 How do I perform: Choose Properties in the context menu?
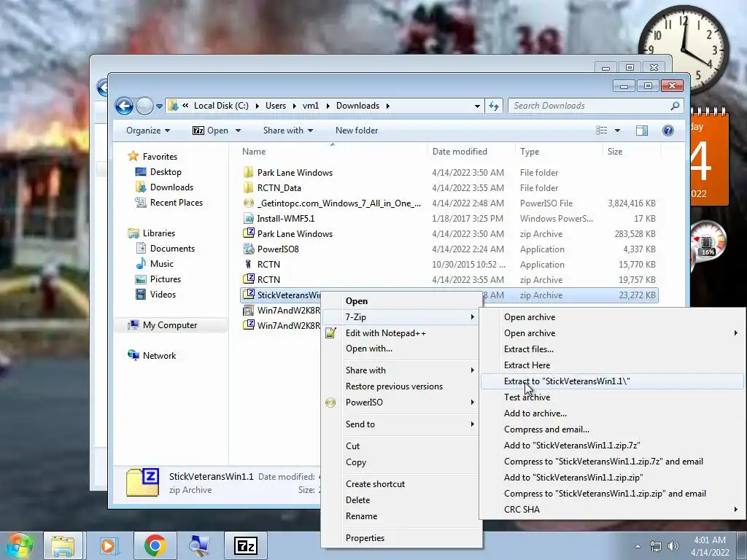pos(401,538)
